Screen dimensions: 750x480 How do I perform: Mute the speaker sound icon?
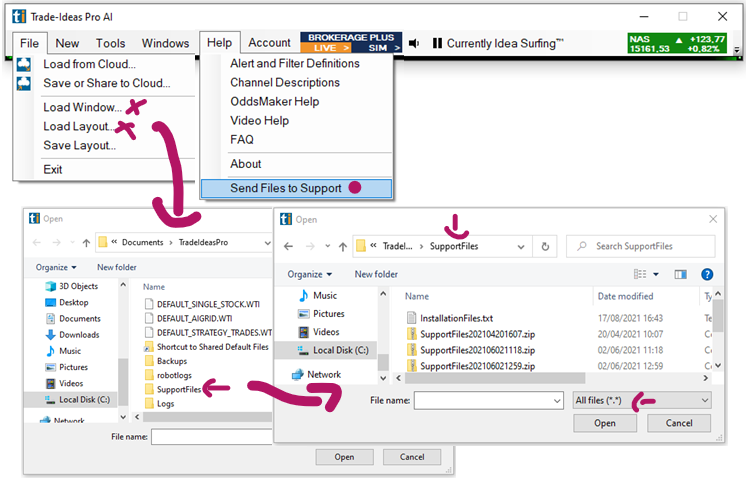(414, 43)
